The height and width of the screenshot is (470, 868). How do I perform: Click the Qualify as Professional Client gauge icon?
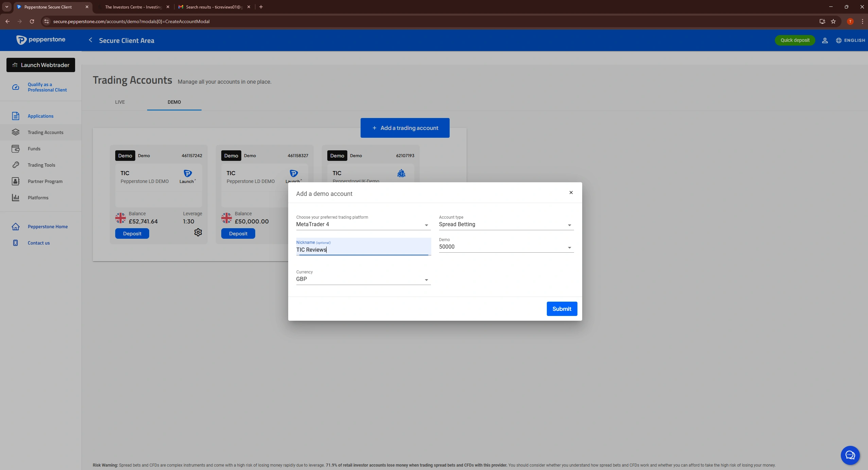16,87
